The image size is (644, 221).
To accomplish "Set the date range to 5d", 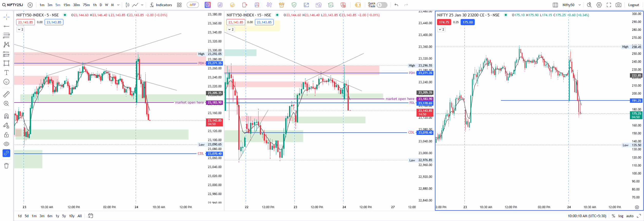I will pos(27,216).
